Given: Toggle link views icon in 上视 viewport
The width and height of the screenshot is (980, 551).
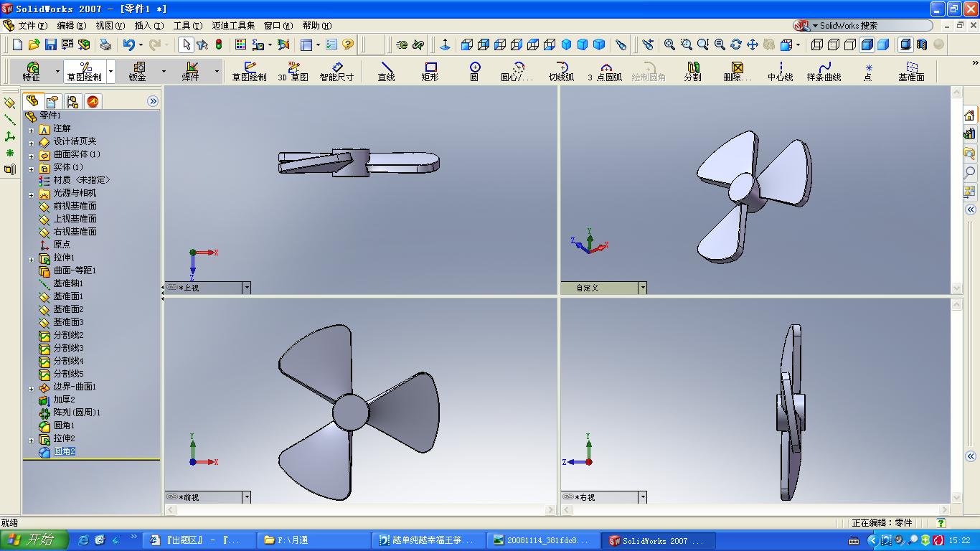Looking at the screenshot, I should click(x=172, y=288).
